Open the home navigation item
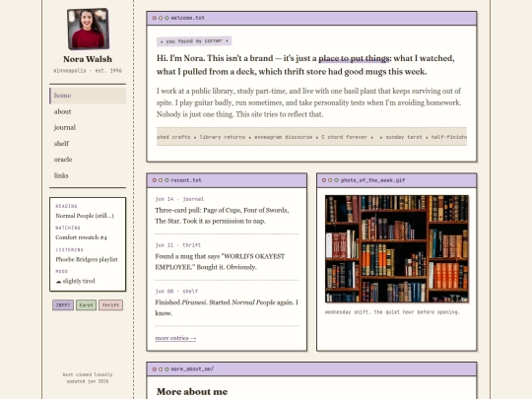The image size is (532, 399). pyautogui.click(x=88, y=96)
